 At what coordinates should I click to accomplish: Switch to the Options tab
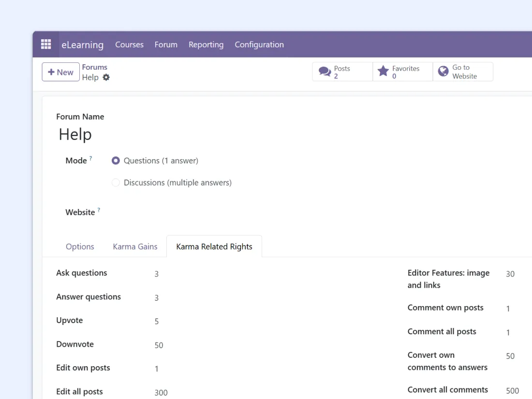pyautogui.click(x=80, y=247)
